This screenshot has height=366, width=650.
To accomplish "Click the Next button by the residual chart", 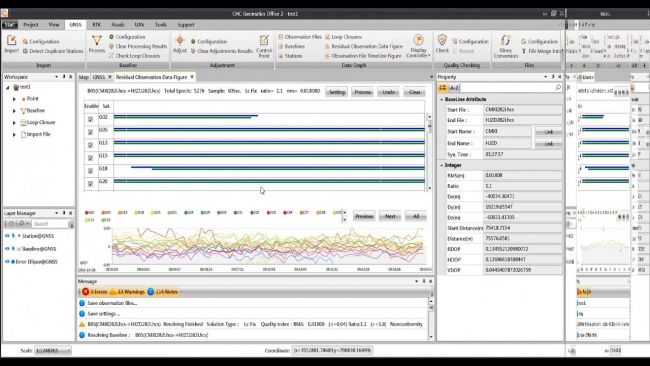I will pos(390,216).
